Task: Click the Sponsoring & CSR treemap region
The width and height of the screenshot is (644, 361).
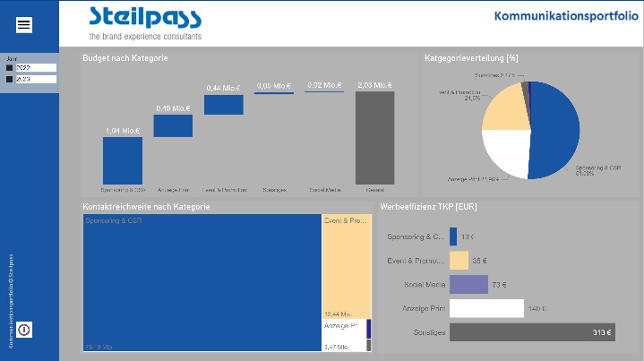Action: tap(201, 281)
